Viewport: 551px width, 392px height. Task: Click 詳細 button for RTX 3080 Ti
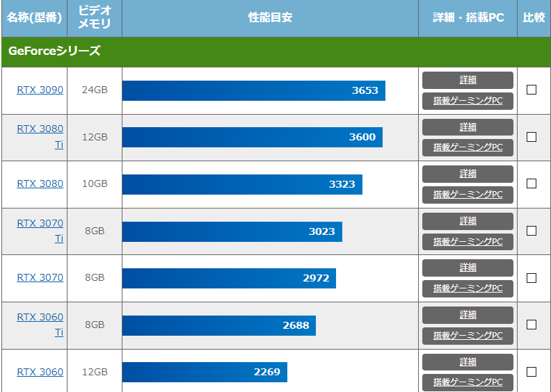[x=468, y=127]
